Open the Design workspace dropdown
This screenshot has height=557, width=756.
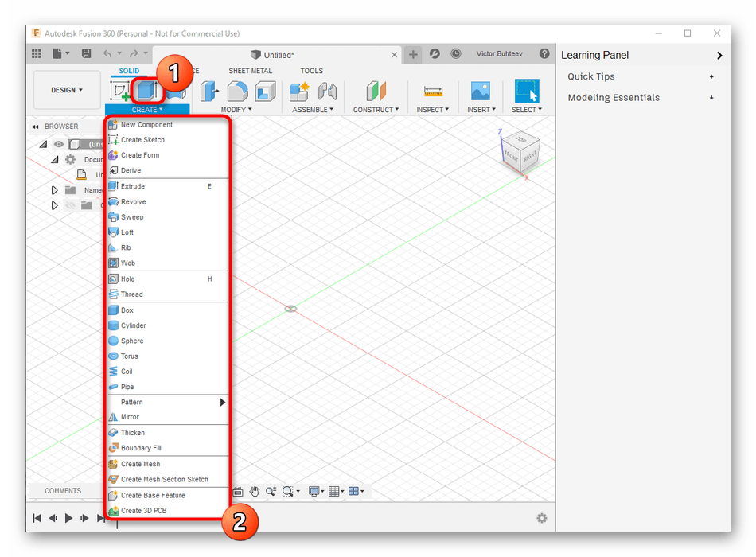(67, 90)
